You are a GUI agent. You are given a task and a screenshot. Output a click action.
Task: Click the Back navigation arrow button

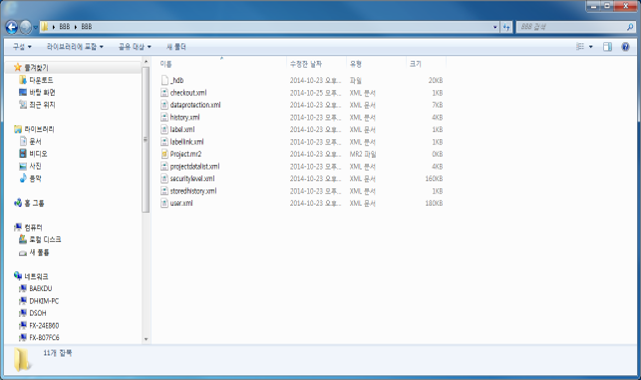[11, 27]
